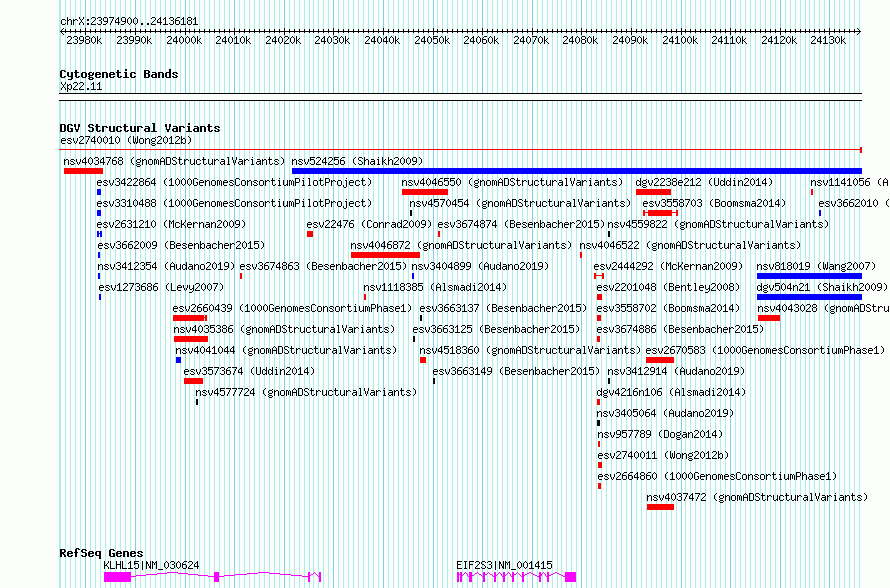Open esv3662009 Besenbacher2015 variant
The image size is (890, 588).
[181, 245]
